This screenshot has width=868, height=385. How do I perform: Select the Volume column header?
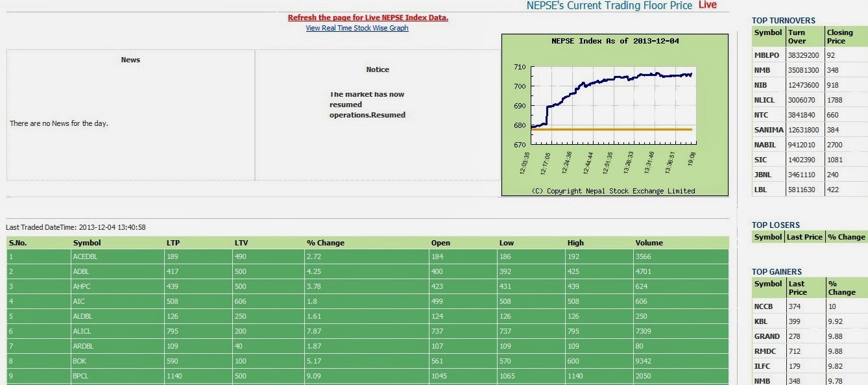click(x=649, y=243)
